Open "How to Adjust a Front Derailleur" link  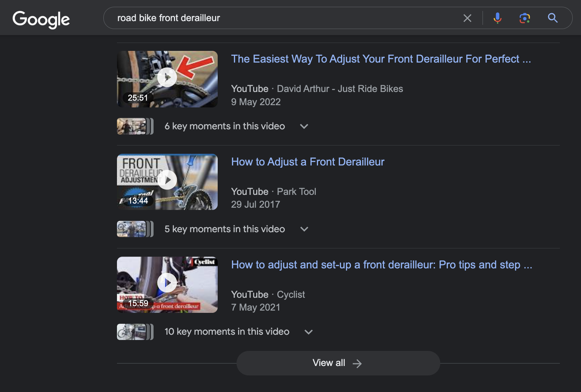307,162
